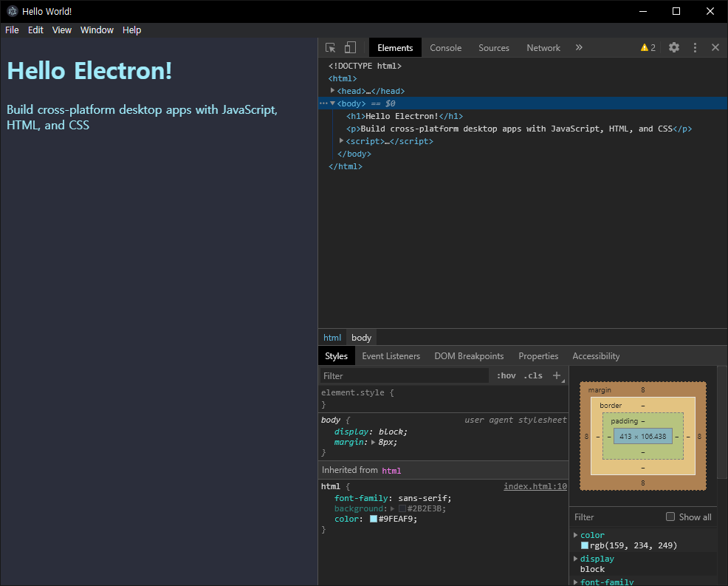This screenshot has height=586, width=728.
Task: Open color picker for #9FEAF9 swatch
Action: (x=374, y=519)
